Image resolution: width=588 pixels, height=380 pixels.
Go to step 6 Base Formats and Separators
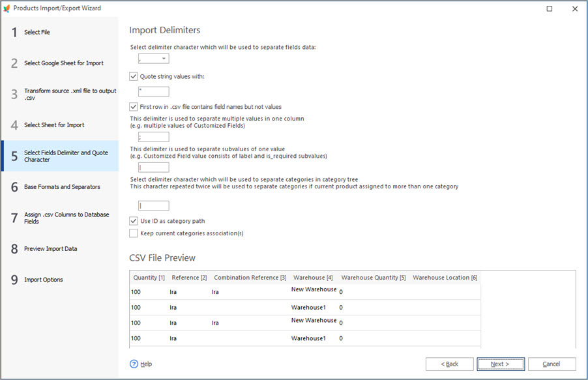point(60,187)
